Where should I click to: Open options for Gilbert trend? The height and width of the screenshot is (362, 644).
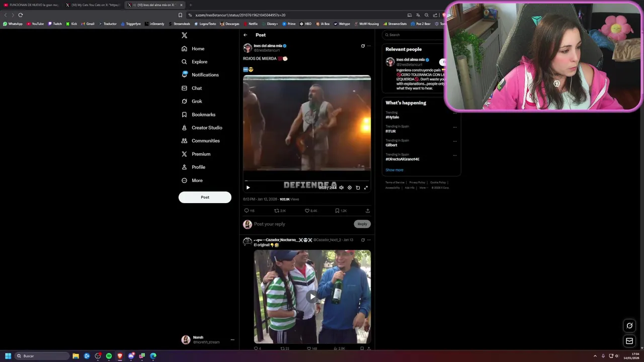(x=455, y=141)
